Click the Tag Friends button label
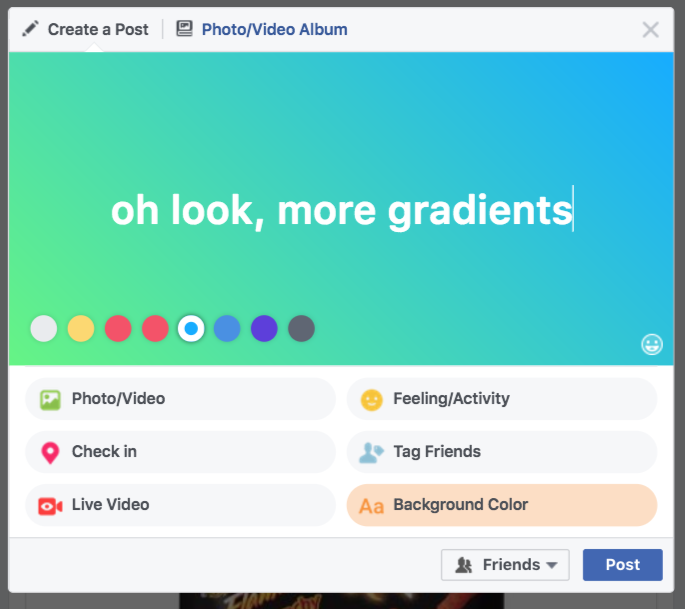Screen dimensions: 685x609 (x=437, y=452)
